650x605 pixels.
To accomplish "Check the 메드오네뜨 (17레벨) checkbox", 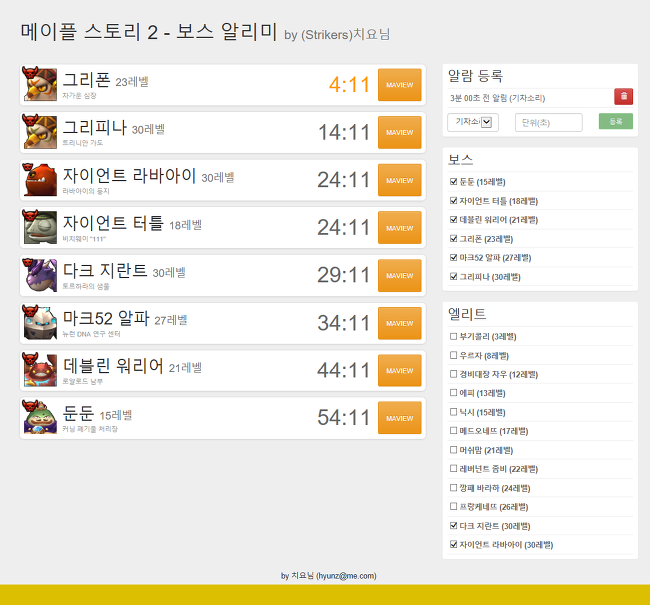I will (x=453, y=431).
